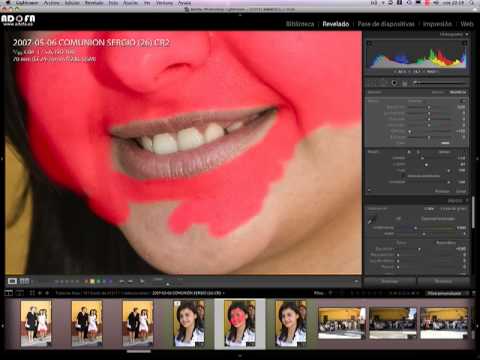Screen dimensions: 480x360
Task: Go to next photo with toolbar arrow
Action: [x=130, y=282]
